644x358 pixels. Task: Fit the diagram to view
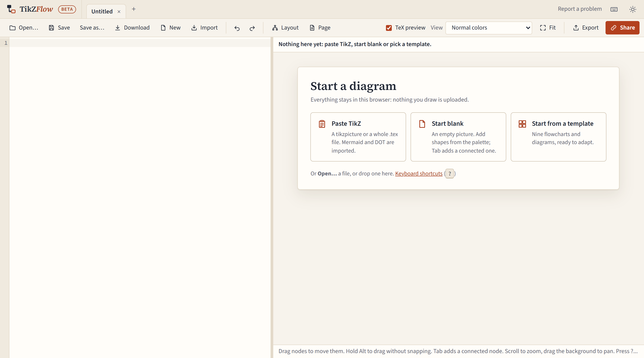pyautogui.click(x=548, y=28)
